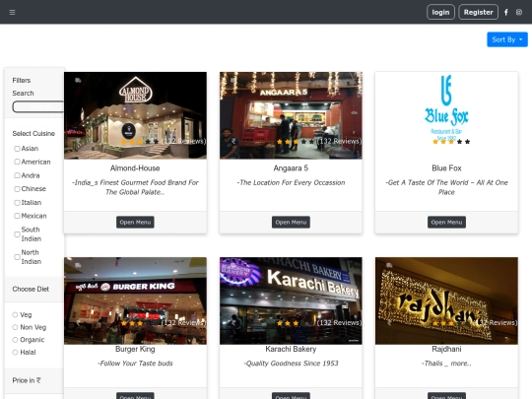532x399 pixels.
Task: Click the Almond-House restaurant name
Action: 135,168
